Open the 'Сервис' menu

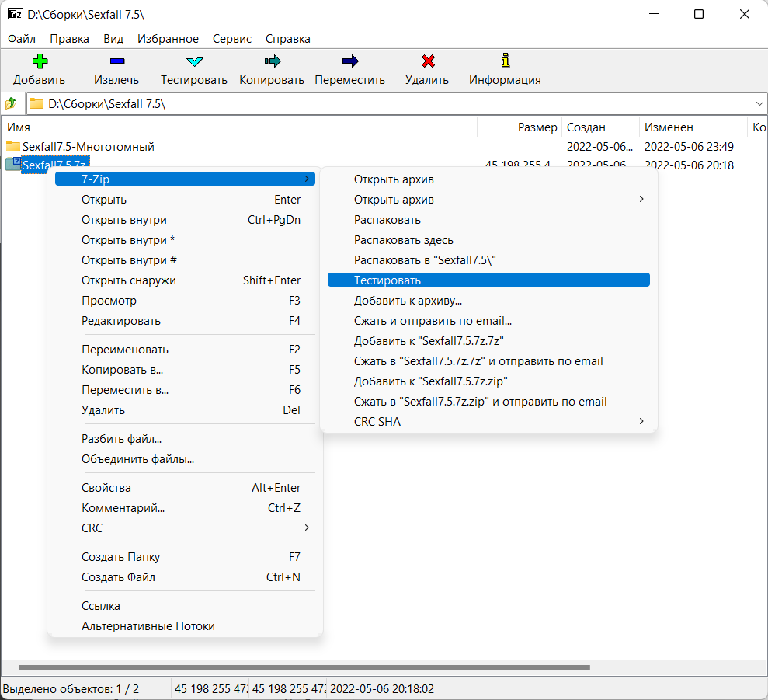pos(231,39)
